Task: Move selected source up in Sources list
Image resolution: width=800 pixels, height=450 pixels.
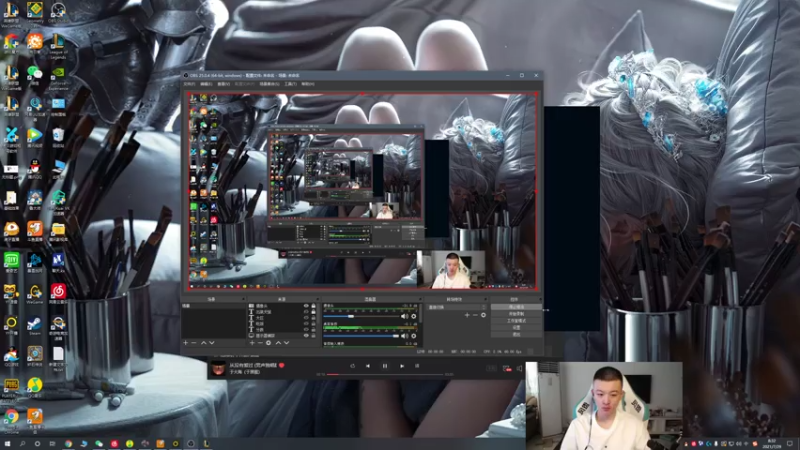Action: 278,343
